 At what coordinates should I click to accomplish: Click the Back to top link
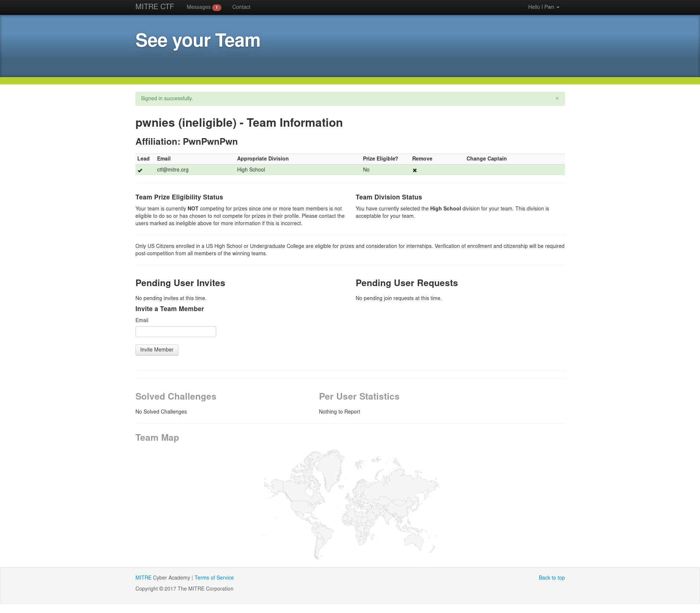point(552,578)
